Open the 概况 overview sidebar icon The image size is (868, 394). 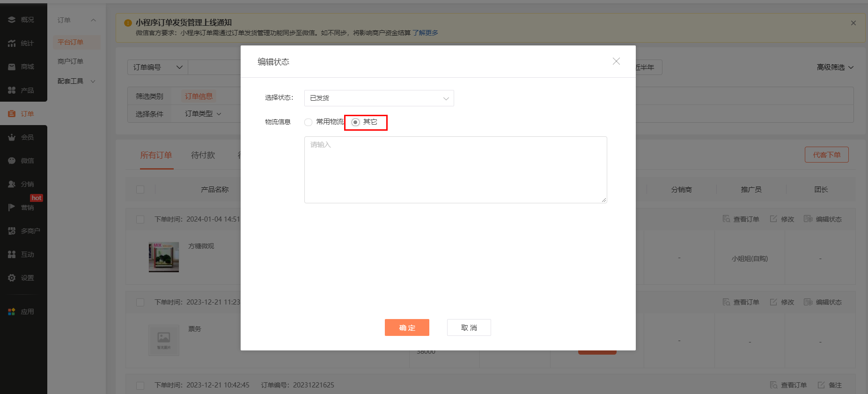12,20
